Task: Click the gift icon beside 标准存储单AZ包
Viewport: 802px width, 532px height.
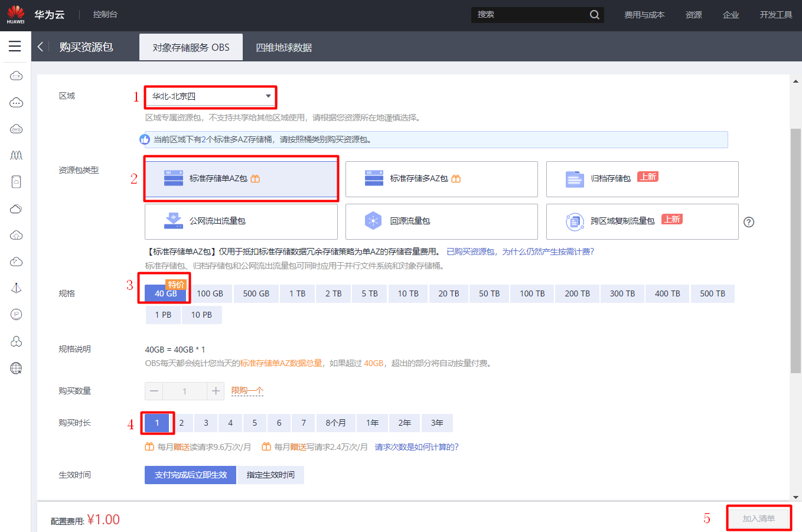Action: 255,178
